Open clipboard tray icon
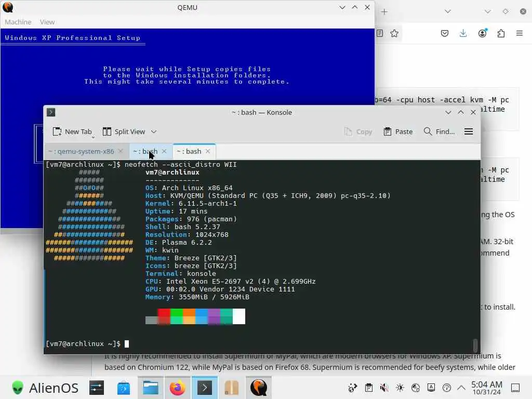Viewport: 532px width, 399px height. click(369, 388)
